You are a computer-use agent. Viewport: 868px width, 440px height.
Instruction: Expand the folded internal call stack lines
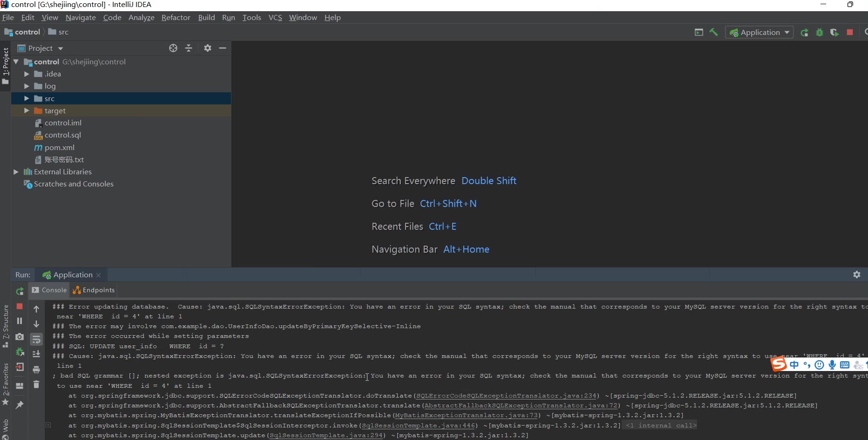tap(48, 425)
